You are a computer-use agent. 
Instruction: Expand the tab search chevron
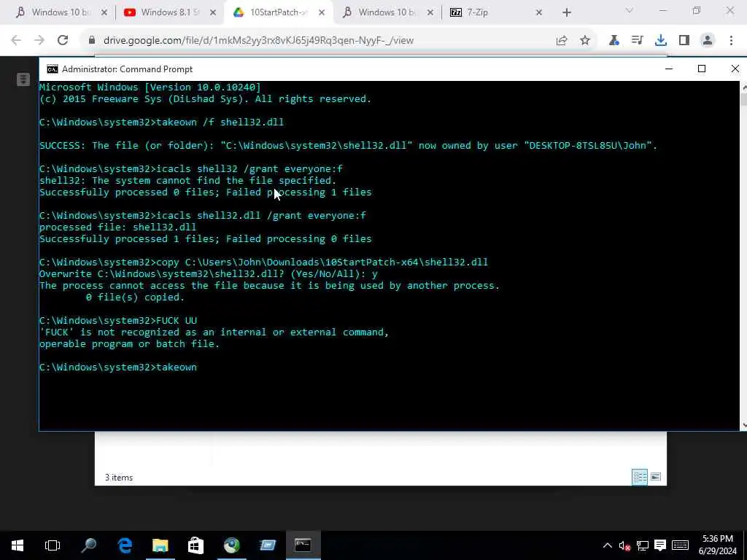coord(629,10)
